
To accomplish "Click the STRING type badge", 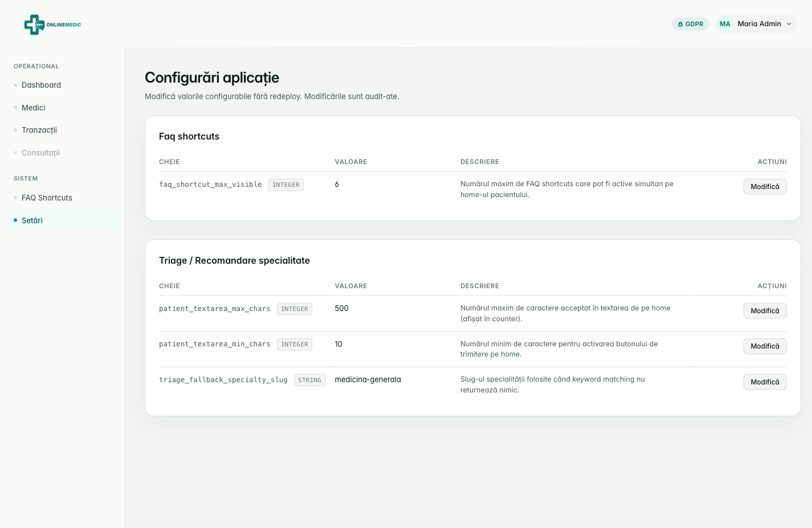I will point(310,380).
